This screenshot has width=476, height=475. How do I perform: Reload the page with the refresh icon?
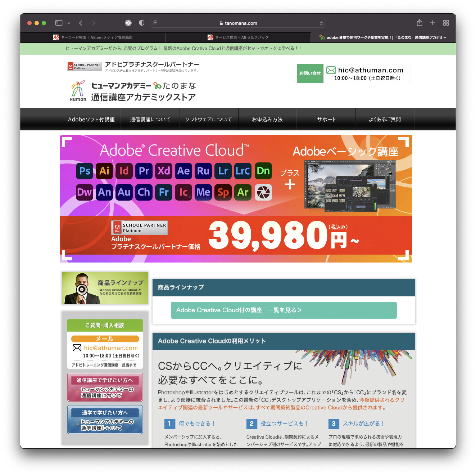pyautogui.click(x=321, y=23)
